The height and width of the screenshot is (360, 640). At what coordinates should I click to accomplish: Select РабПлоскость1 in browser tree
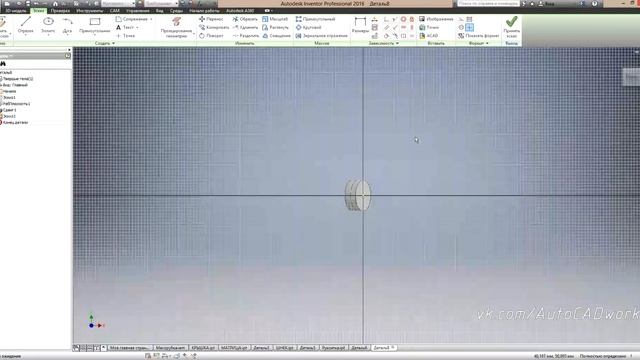pos(16,104)
